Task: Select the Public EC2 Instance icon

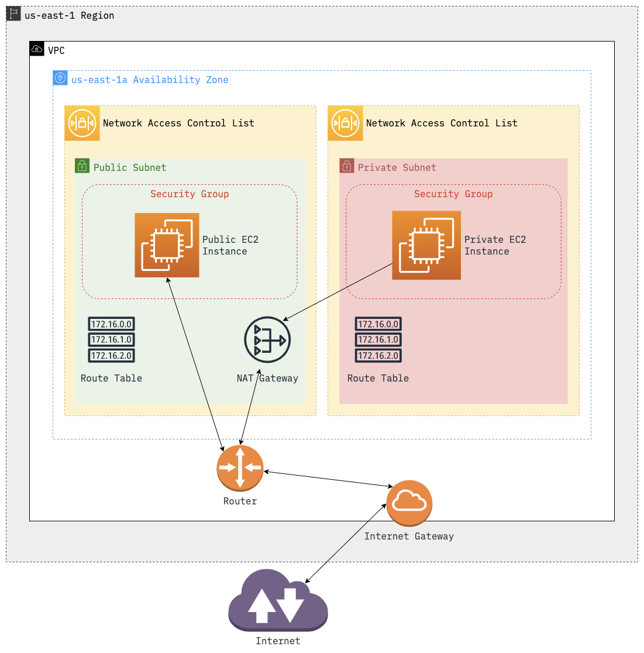Action: coord(167,245)
